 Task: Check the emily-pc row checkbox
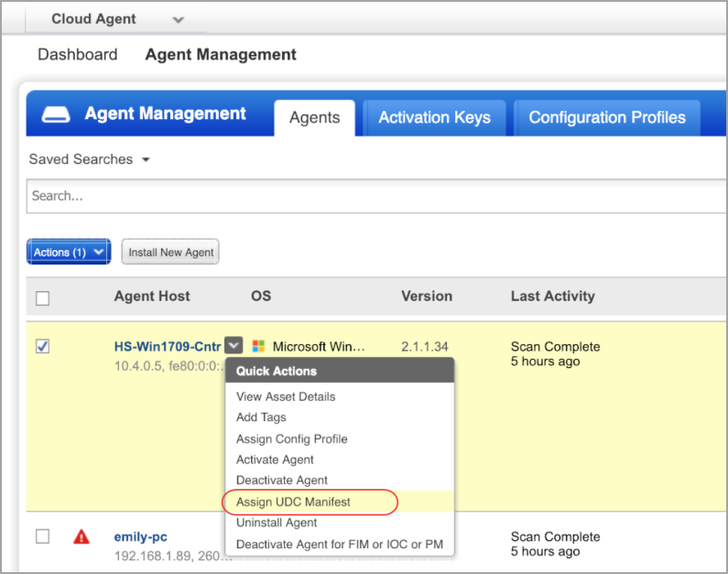pyautogui.click(x=43, y=536)
